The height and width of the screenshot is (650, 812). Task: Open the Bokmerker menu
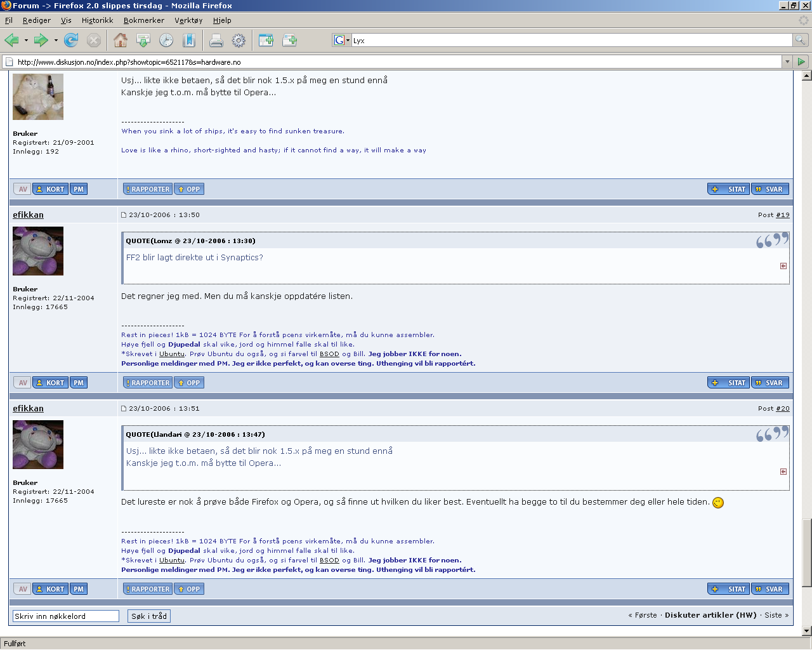pyautogui.click(x=144, y=20)
